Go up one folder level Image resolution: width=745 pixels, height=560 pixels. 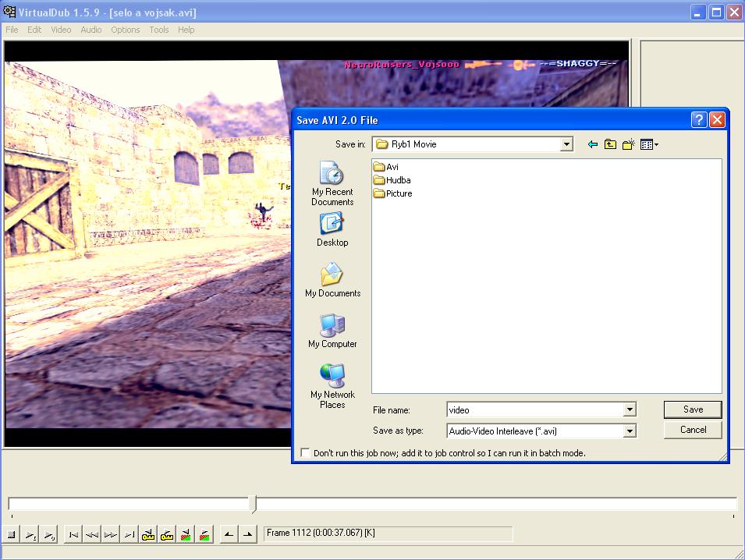610,144
